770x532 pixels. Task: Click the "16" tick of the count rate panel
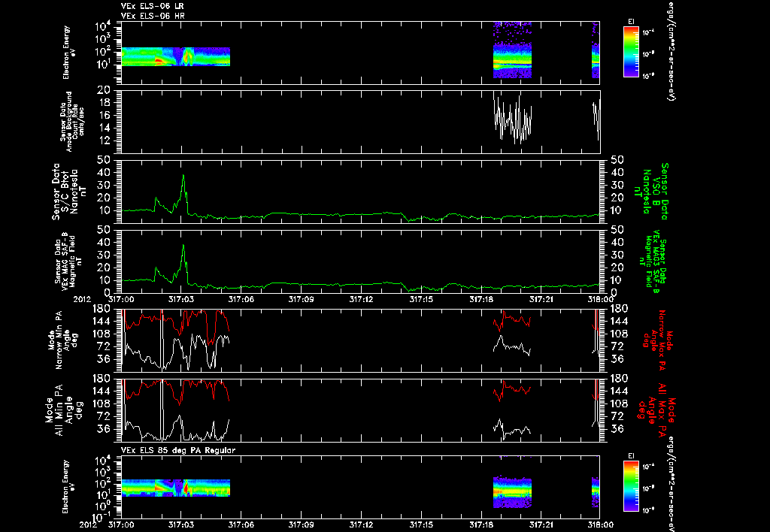pos(104,115)
